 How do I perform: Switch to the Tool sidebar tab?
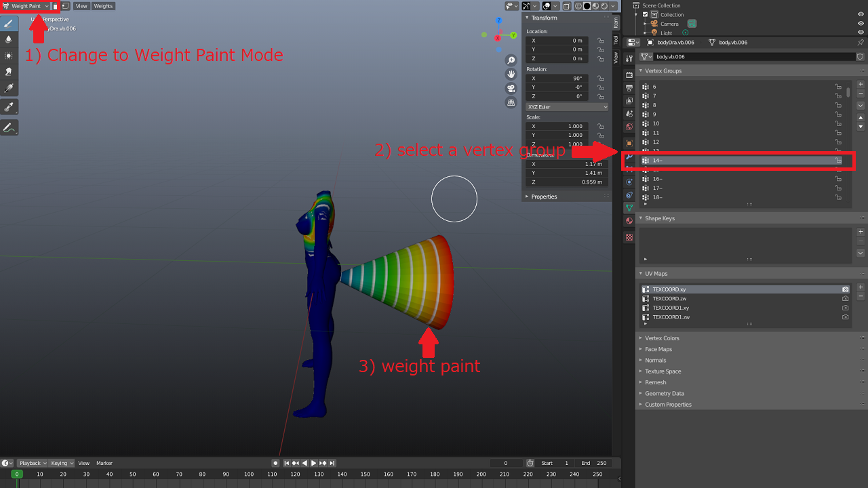pyautogui.click(x=616, y=40)
